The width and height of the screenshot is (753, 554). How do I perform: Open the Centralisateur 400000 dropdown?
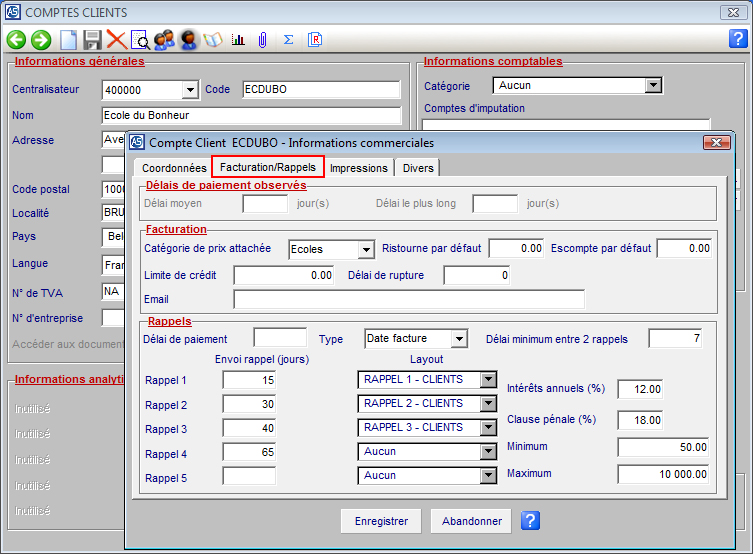point(190,90)
